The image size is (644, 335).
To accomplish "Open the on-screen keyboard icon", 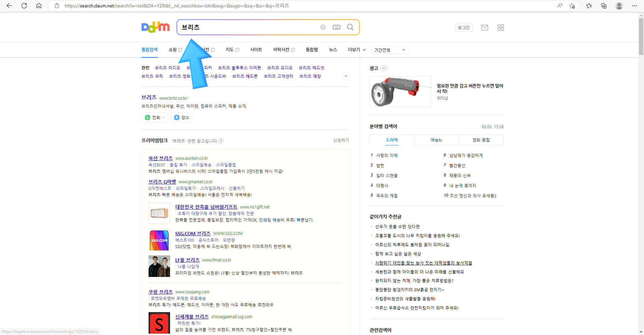I will point(336,27).
